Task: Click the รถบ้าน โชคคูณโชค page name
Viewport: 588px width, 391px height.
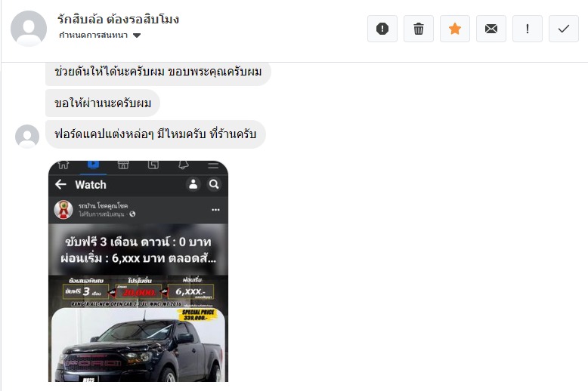Action: (103, 205)
